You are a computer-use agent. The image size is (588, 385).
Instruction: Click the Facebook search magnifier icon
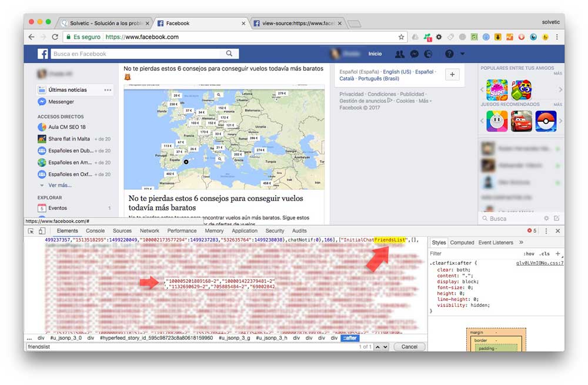click(229, 53)
